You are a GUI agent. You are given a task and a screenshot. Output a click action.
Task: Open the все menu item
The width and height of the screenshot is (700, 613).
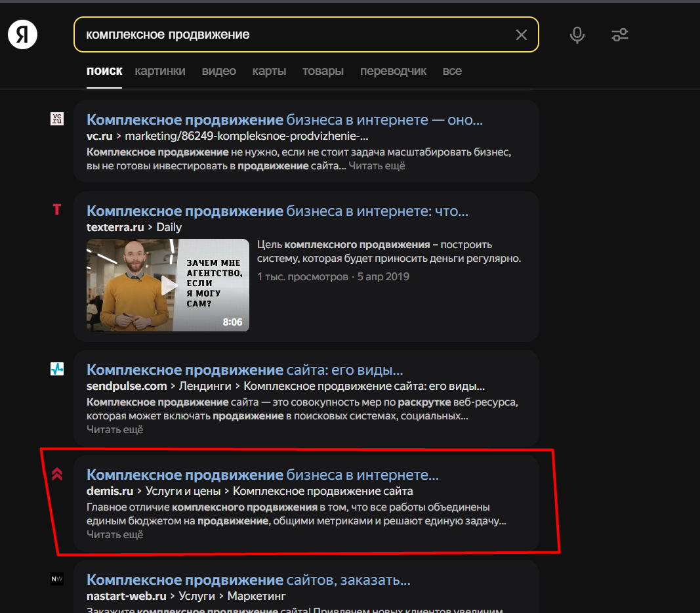pyautogui.click(x=452, y=71)
